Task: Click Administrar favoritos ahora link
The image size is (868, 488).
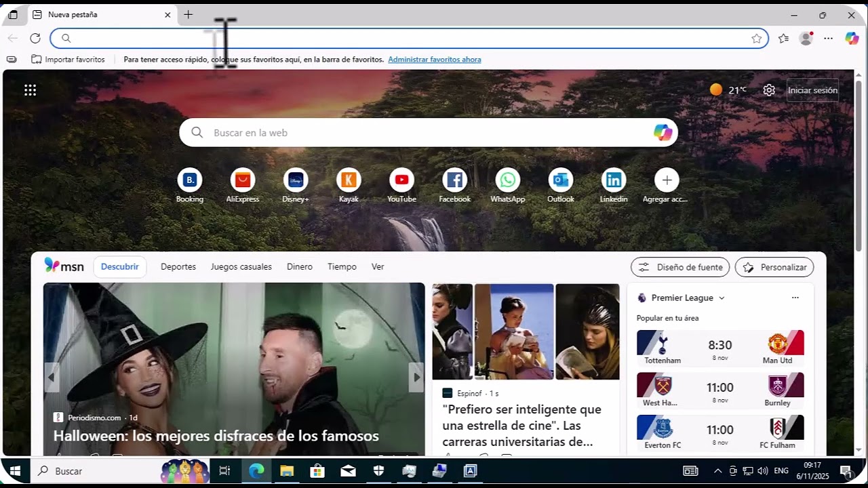Action: coord(435,60)
